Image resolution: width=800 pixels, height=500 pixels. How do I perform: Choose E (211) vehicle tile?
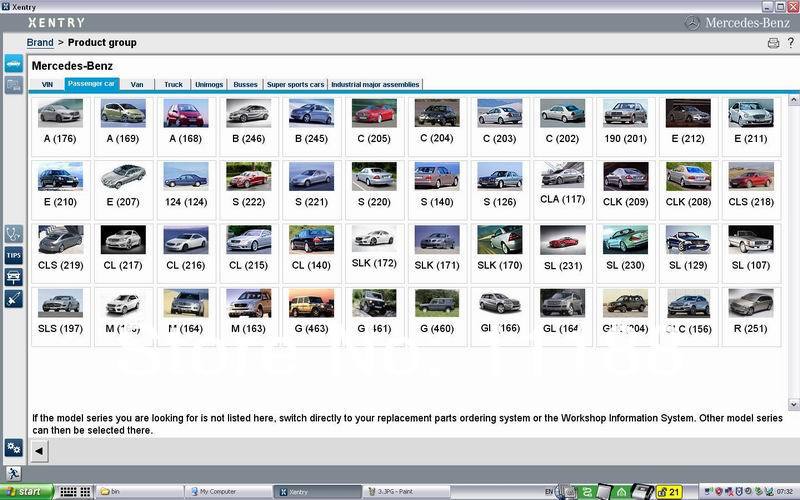[x=751, y=127]
